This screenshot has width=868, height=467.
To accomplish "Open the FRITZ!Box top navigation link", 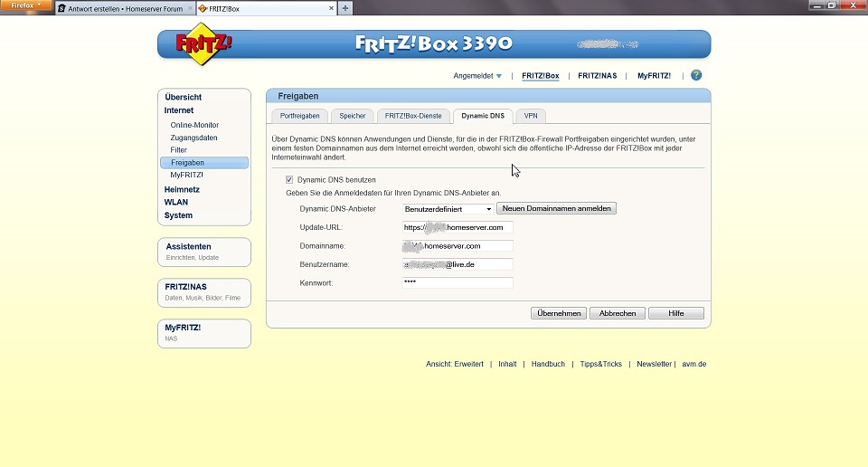I will (x=541, y=76).
